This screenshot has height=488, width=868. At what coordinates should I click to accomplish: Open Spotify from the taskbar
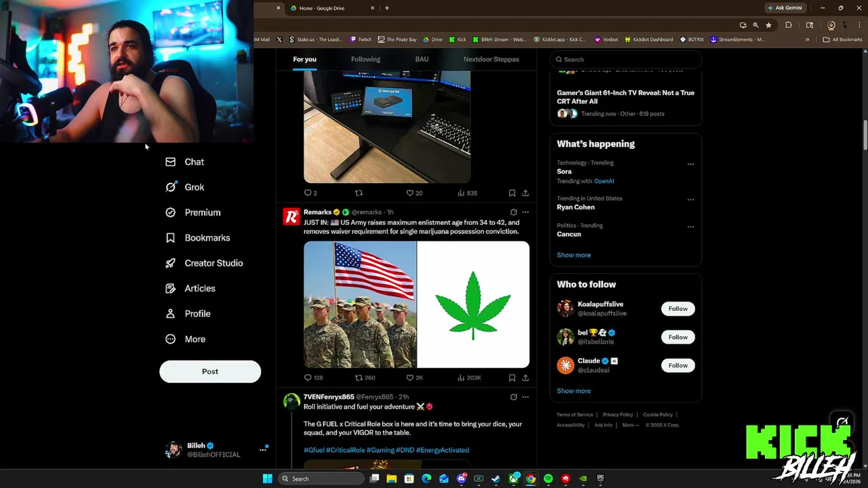click(x=548, y=479)
